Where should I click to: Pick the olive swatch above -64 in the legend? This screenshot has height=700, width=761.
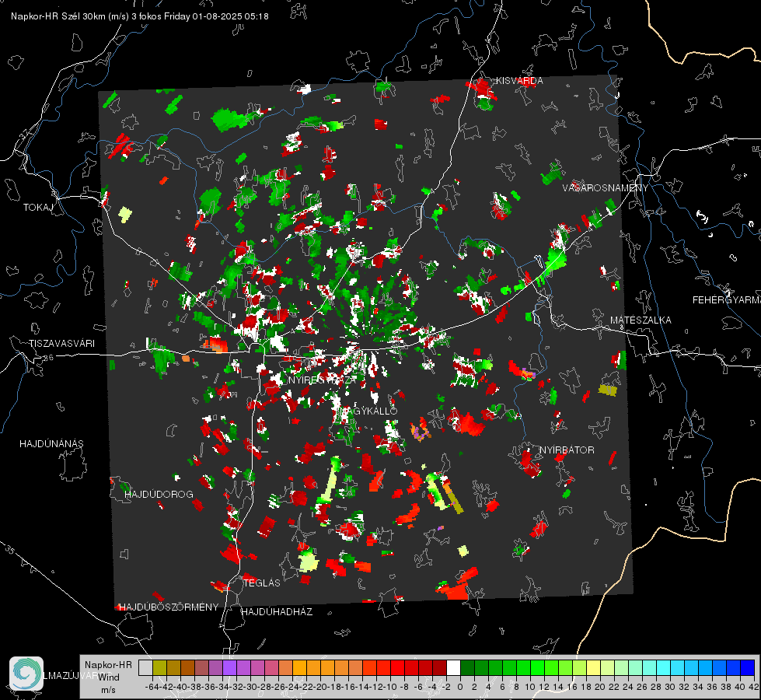point(159,667)
